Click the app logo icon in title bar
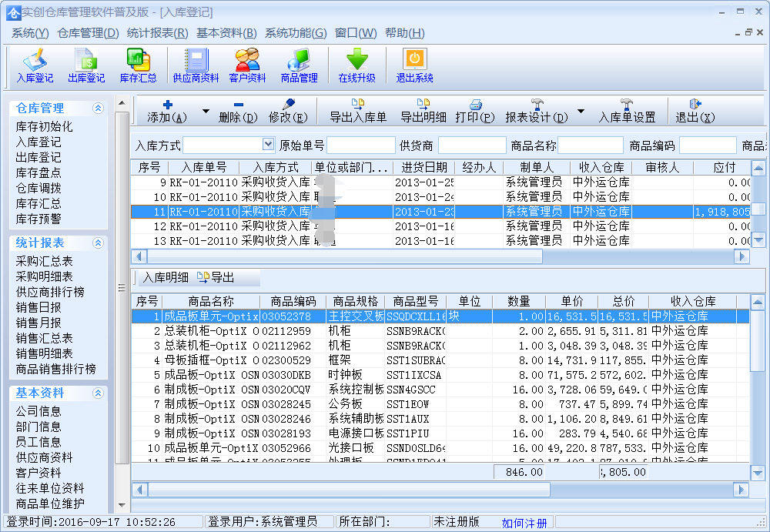 coord(14,12)
